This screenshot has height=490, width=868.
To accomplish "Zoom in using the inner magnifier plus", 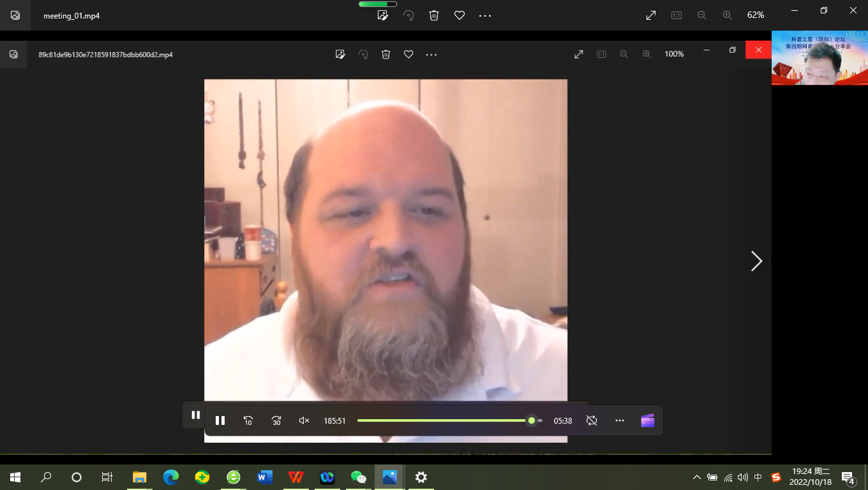I will 647,54.
